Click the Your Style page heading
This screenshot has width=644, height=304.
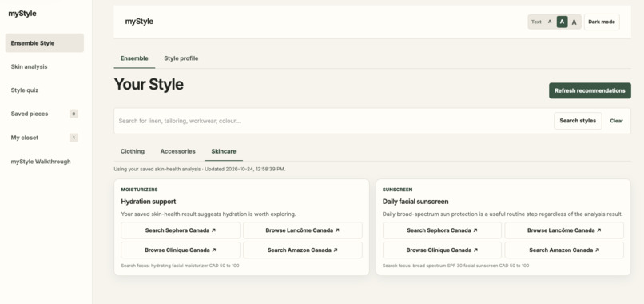(149, 84)
